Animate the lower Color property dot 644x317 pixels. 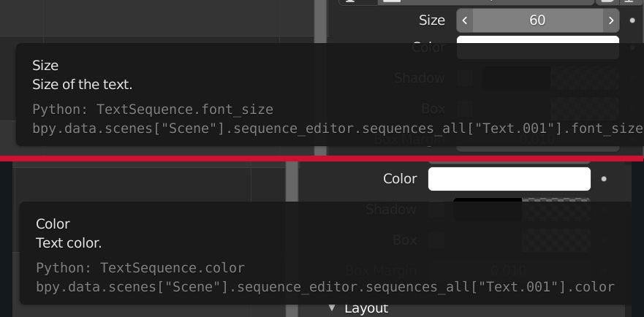pos(604,179)
